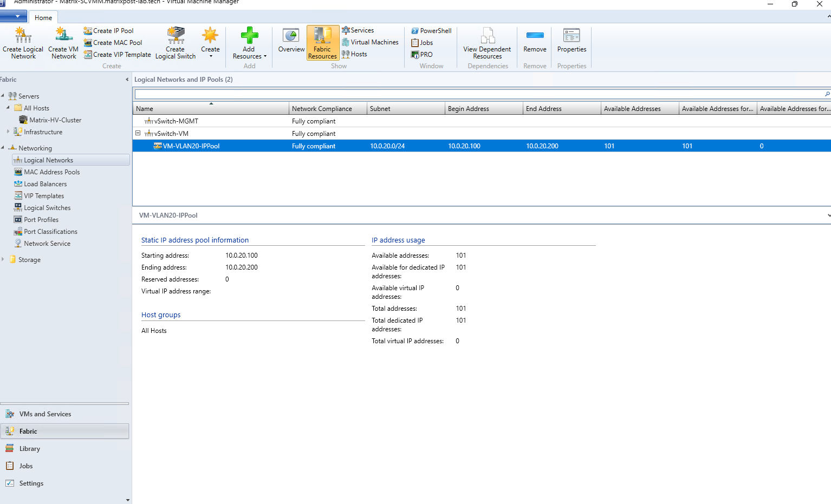
Task: Select the Home ribbon tab
Action: [x=43, y=17]
